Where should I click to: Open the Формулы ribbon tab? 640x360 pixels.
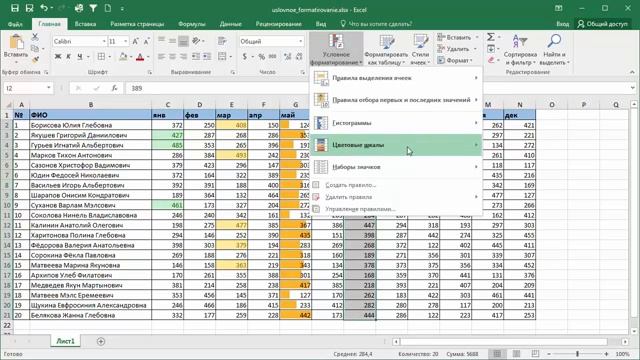[x=192, y=24]
